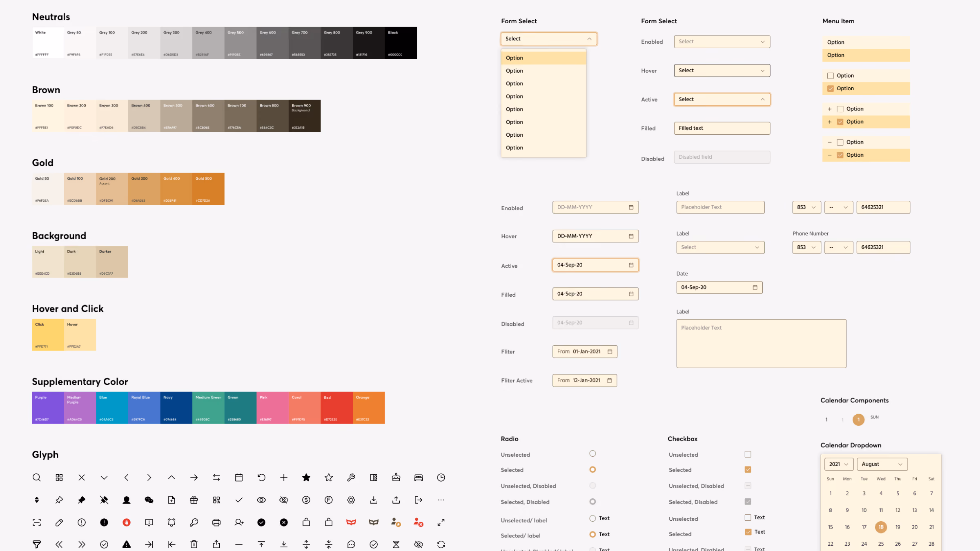
Task: Pick day 27 in the calendar dropdown
Action: (x=915, y=544)
